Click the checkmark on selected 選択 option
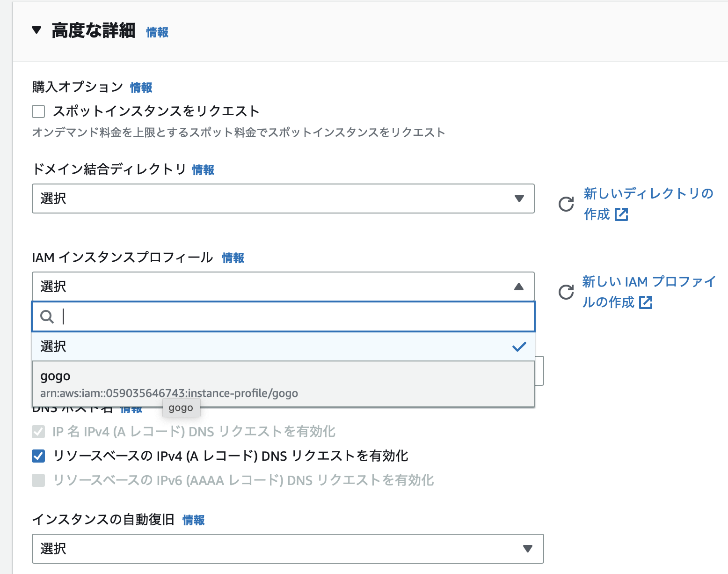 519,347
